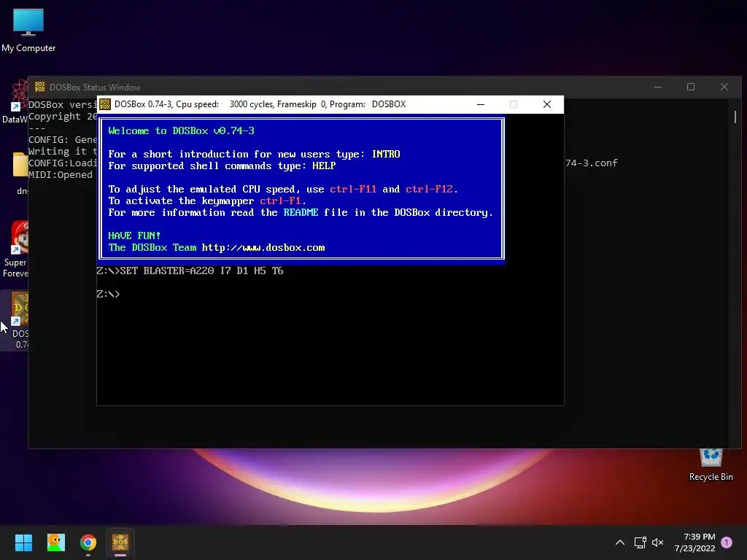The image size is (747, 560).
Task: Click the DOSBox window title bar icon
Action: [x=105, y=104]
